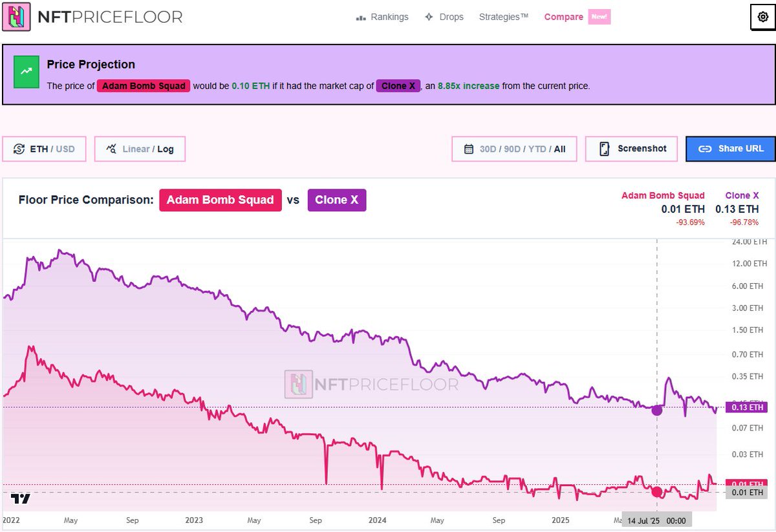776x532 pixels.
Task: Click the 0.07 ETH axis label
Action: (x=748, y=428)
